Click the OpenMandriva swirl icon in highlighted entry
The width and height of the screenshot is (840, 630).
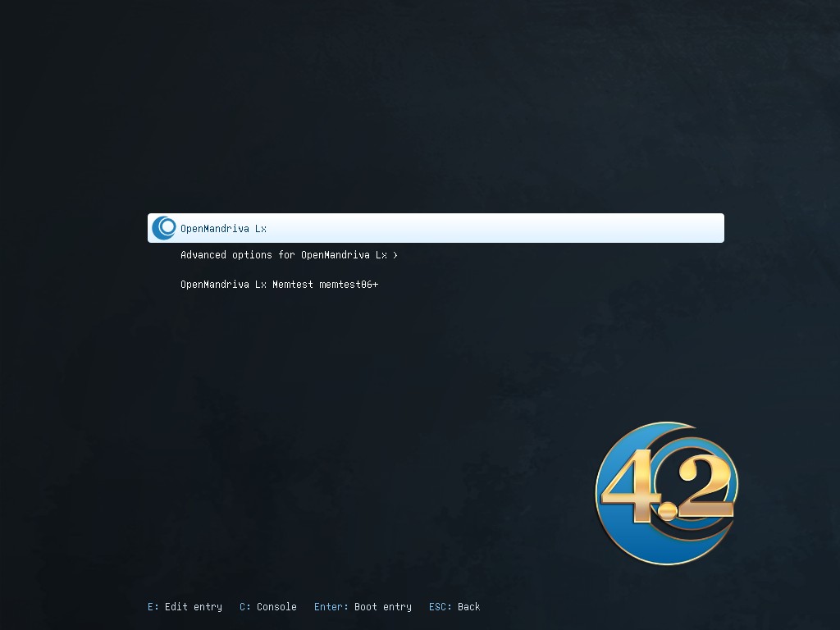tap(164, 228)
